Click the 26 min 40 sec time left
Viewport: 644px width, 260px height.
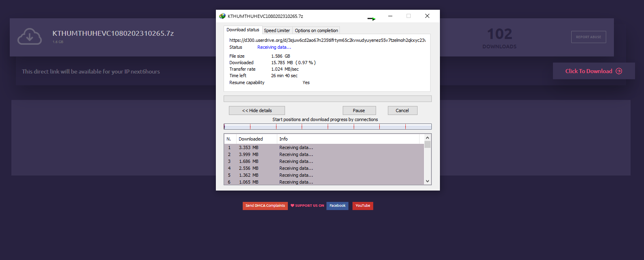(x=284, y=76)
